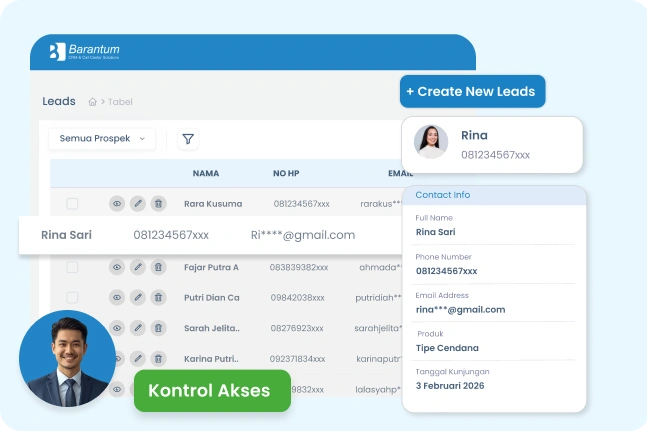Image resolution: width=647 pixels, height=432 pixels.
Task: Select the Rina Sari highlighted row name
Action: [66, 235]
